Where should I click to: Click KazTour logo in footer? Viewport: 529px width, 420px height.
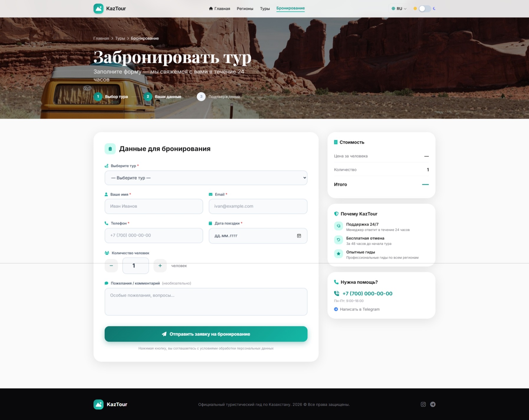coord(110,404)
